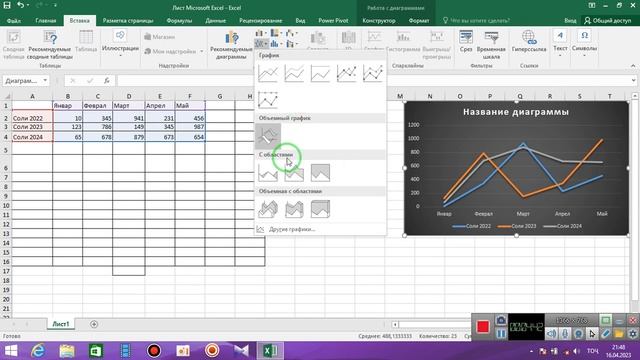Click the Вход sign-in link

point(570,20)
